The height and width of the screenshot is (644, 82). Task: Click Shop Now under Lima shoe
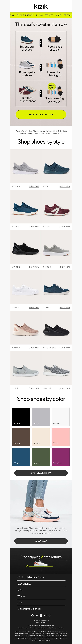click(x=65, y=186)
